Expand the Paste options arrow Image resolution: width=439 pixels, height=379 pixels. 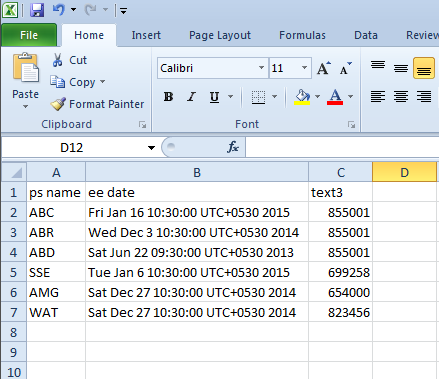coord(25,107)
